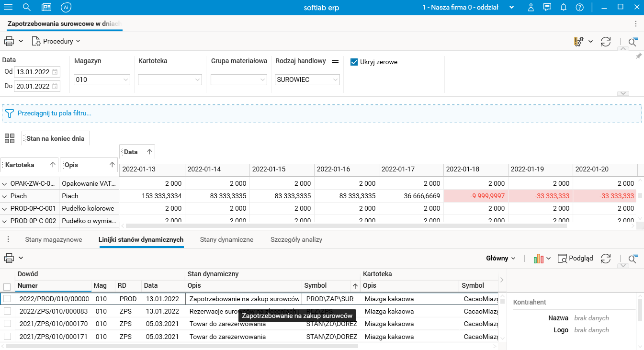
Task: Uncheck the Ukryj zerowe checkbox
Action: 354,62
